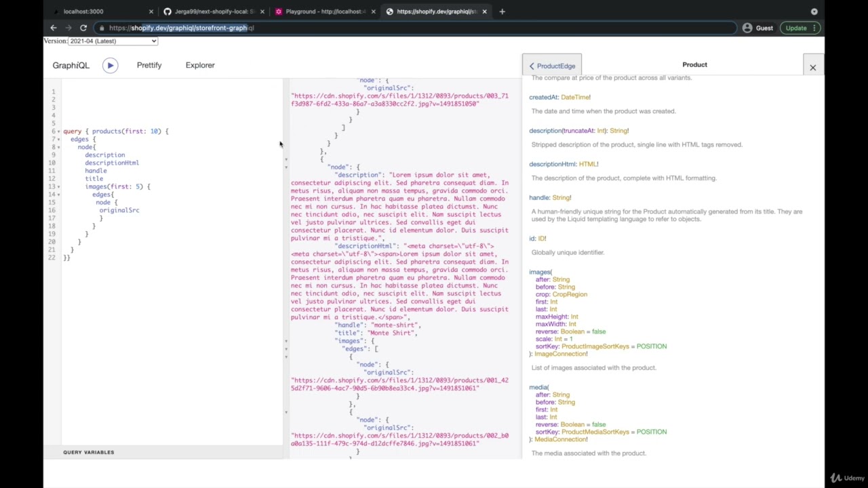Open the descriptionHtml field link
The width and height of the screenshot is (868, 488).
[x=553, y=164]
